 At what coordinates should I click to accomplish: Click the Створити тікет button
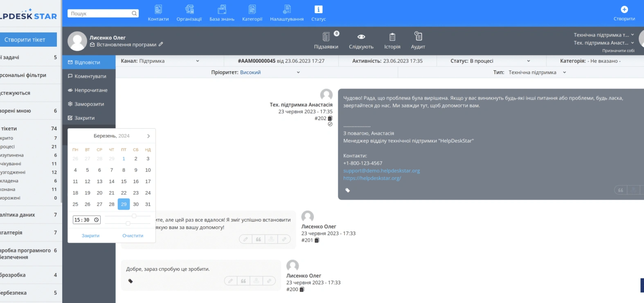[x=28, y=40]
